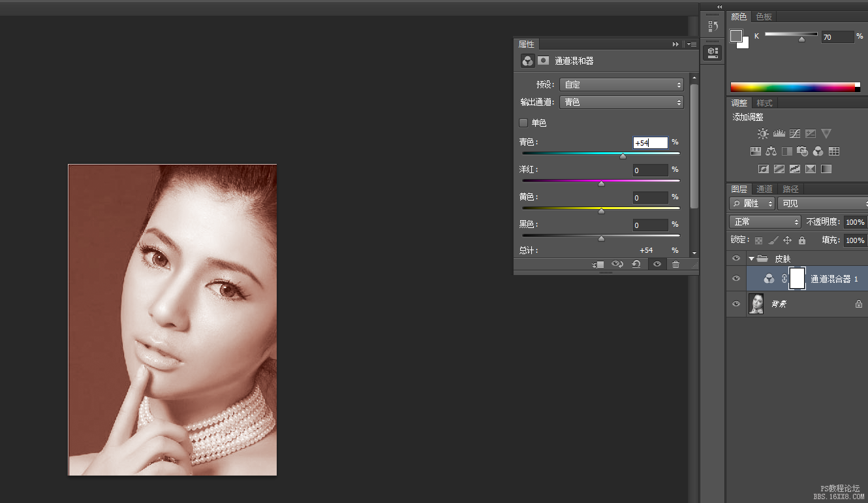Enable the 单色 monochrome checkbox
Viewport: 868px width, 503px height.
click(x=523, y=123)
